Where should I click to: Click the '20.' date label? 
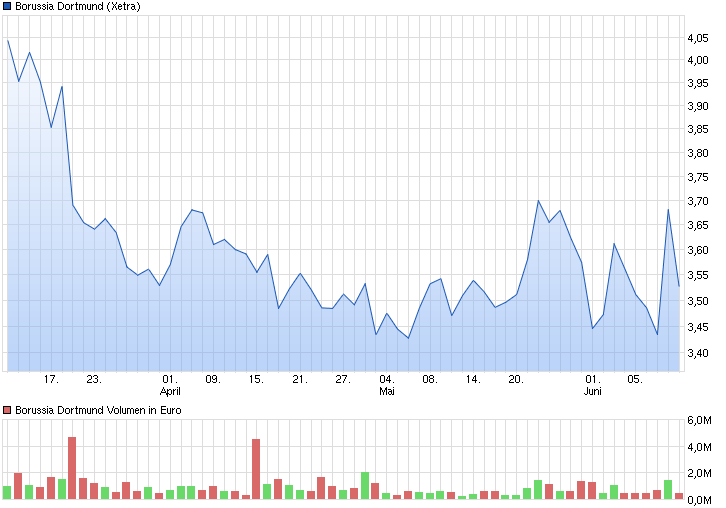point(516,379)
